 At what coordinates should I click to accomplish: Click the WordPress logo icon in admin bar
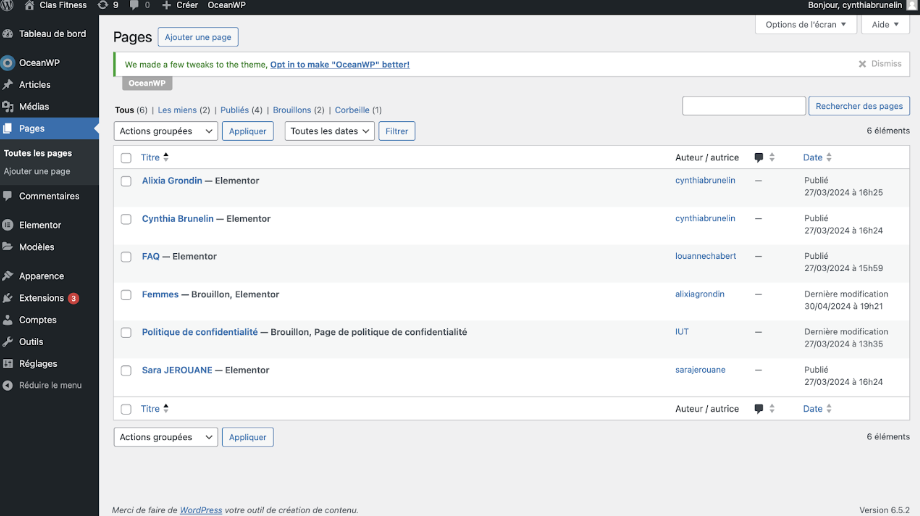tap(7, 5)
